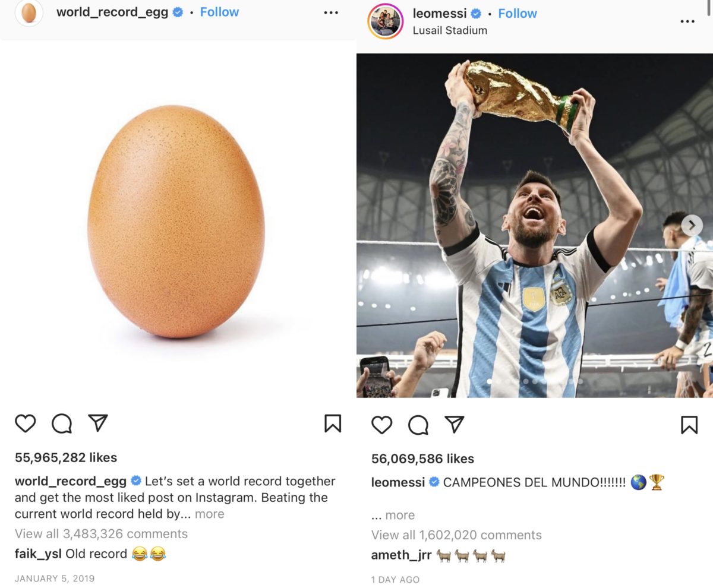Share the egg post via paper plane
713x588 pixels.
point(98,422)
